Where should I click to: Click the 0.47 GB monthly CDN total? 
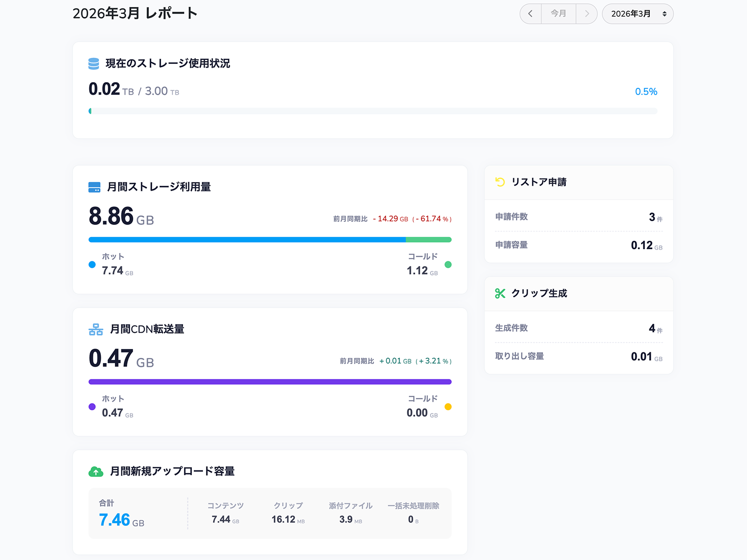pyautogui.click(x=121, y=359)
